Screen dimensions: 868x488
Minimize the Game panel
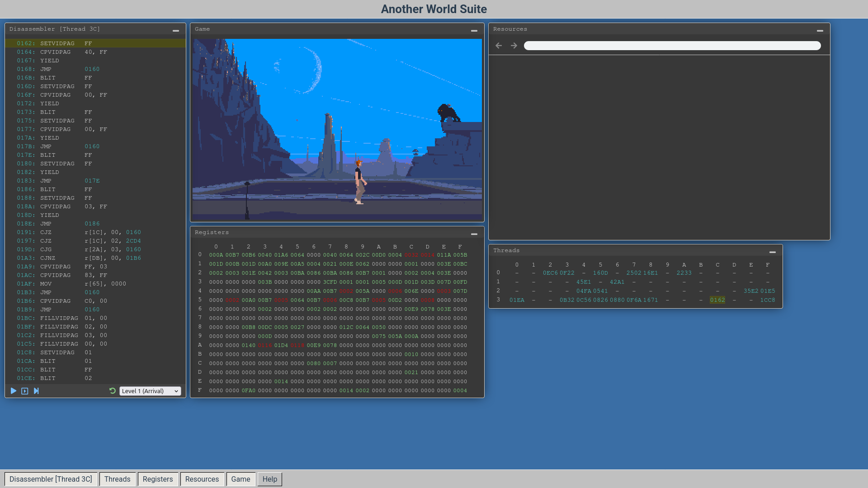tap(474, 31)
